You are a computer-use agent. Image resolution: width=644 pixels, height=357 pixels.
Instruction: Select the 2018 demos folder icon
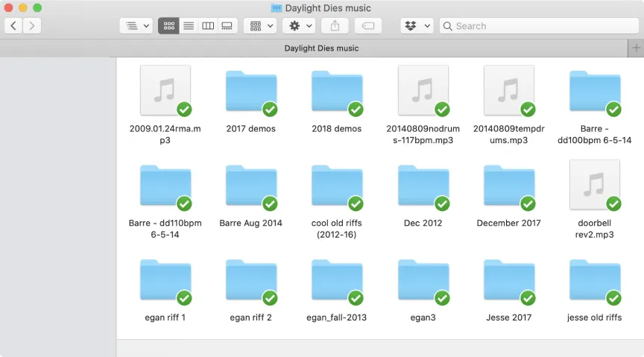pyautogui.click(x=337, y=91)
